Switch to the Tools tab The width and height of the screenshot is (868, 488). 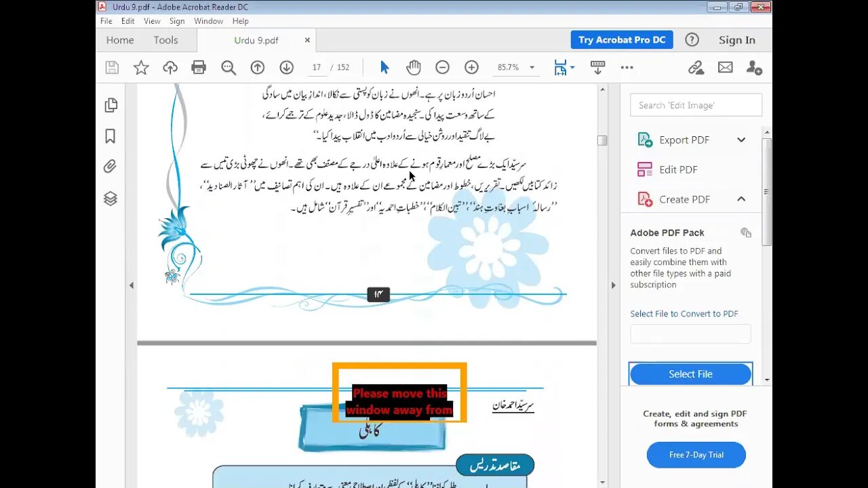(x=165, y=40)
